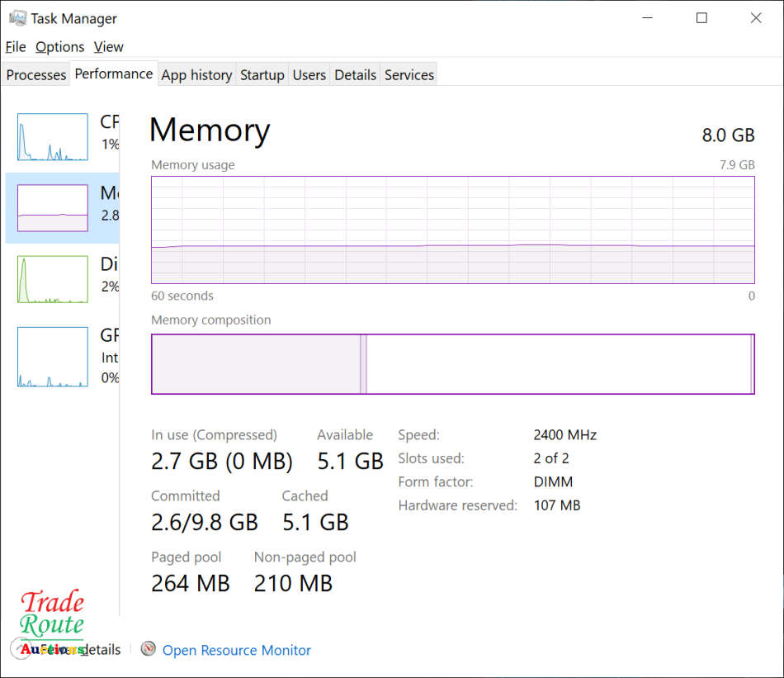Switch to the Startup tab
The width and height of the screenshot is (784, 678).
(262, 75)
